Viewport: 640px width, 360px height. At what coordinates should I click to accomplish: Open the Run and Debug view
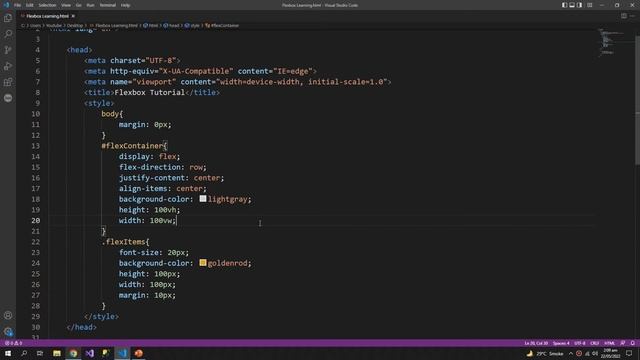click(8, 66)
